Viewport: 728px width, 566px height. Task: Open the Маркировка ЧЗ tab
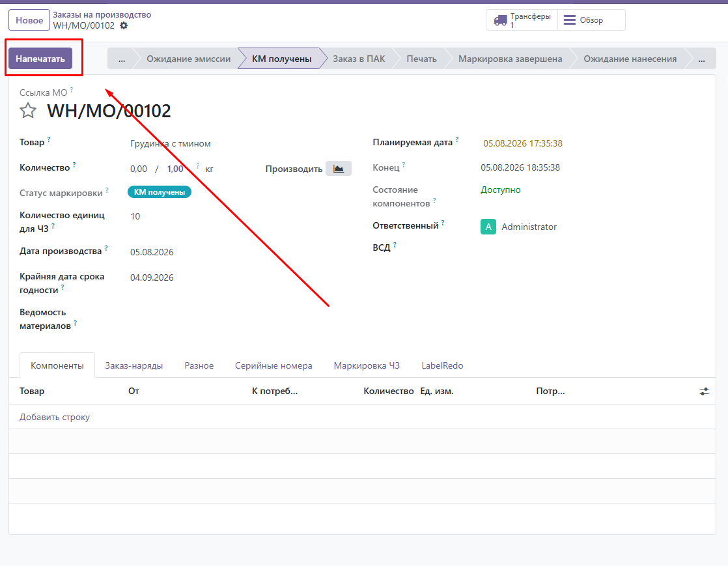[367, 365]
